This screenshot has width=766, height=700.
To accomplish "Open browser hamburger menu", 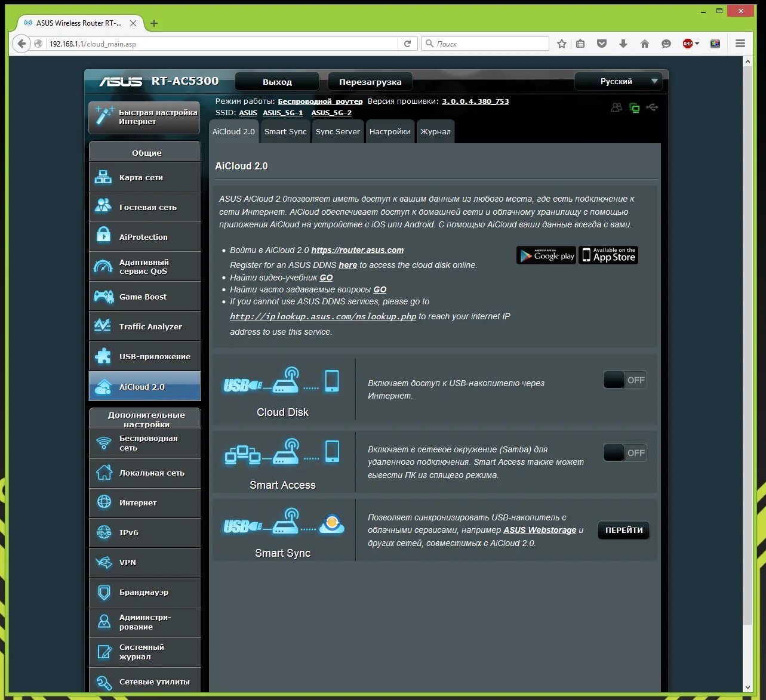I will tap(740, 44).
